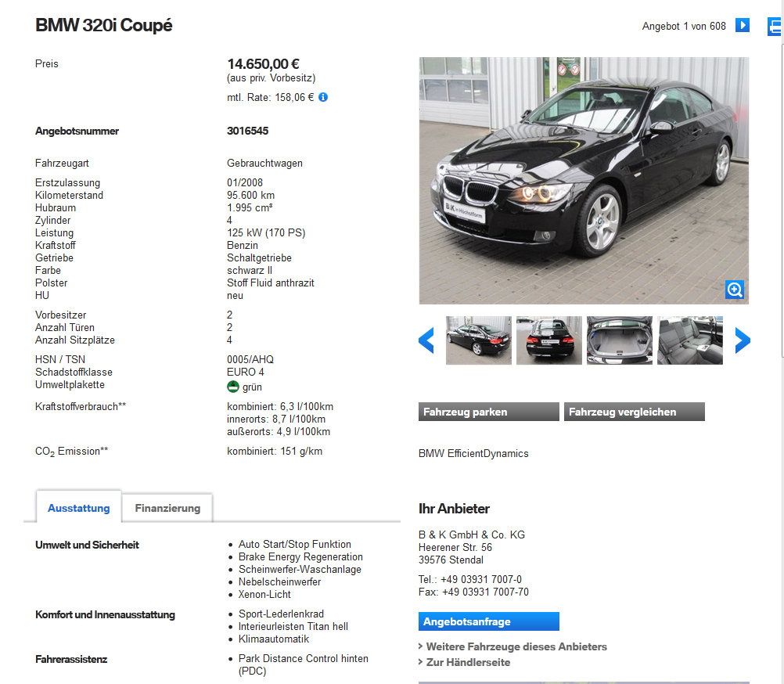Select the open trunk thumbnail
This screenshot has width=784, height=684.
point(620,340)
